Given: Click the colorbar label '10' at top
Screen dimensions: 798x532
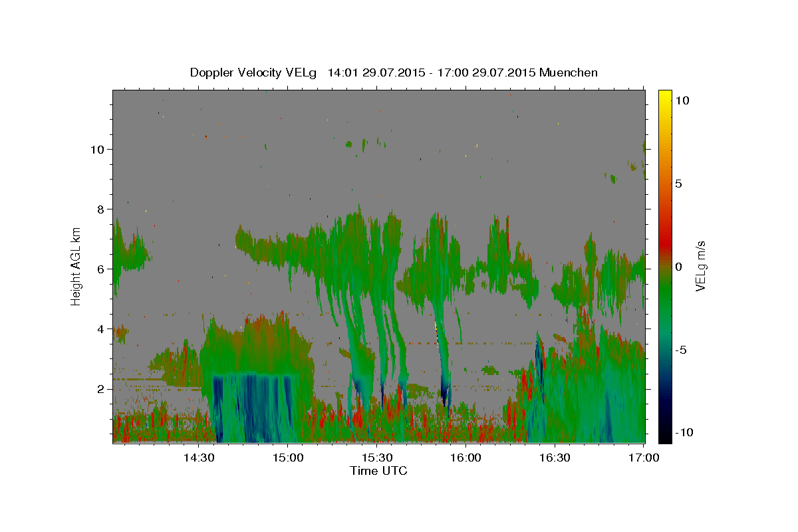Looking at the screenshot, I should pyautogui.click(x=682, y=100).
